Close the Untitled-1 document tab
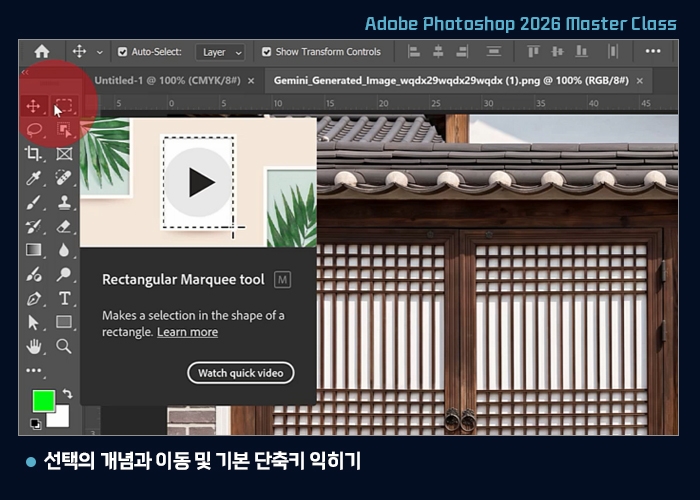 pyautogui.click(x=251, y=81)
